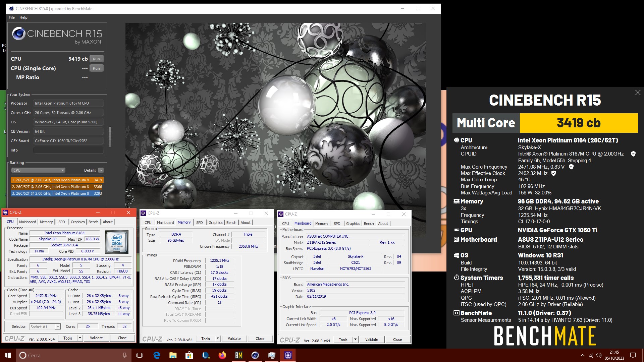This screenshot has height=362, width=644.
Task: Open the File menu in Cinebench
Action: click(12, 17)
